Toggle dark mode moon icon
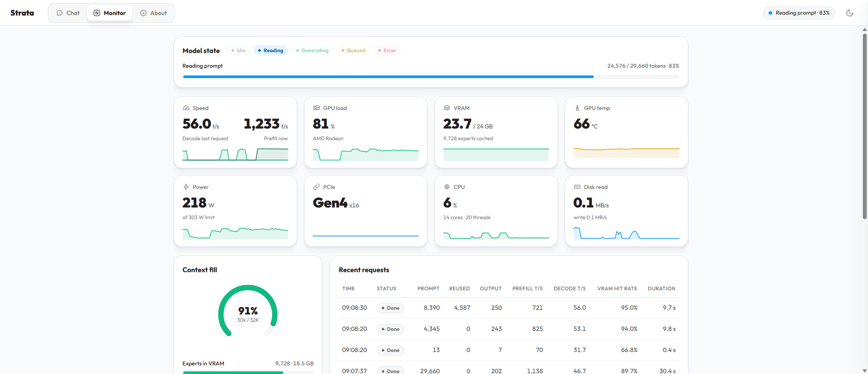 tap(849, 13)
